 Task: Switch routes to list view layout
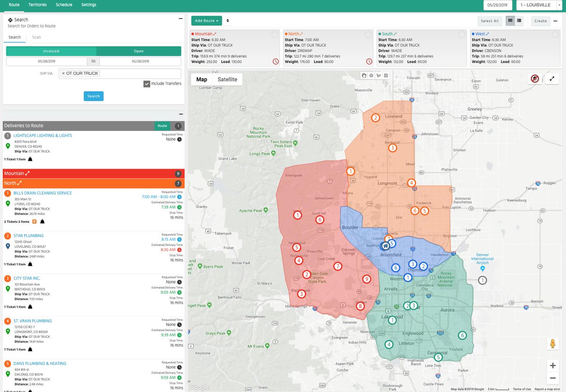519,21
